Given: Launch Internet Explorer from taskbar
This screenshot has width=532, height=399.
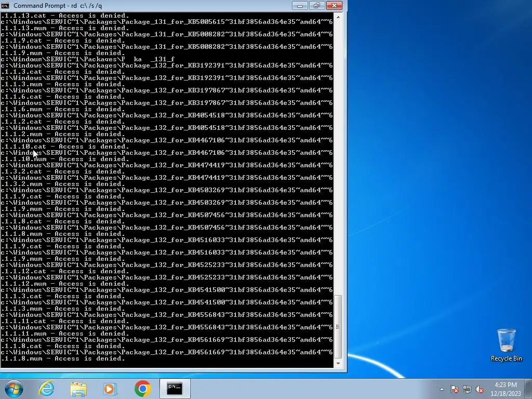Looking at the screenshot, I should 46,389.
